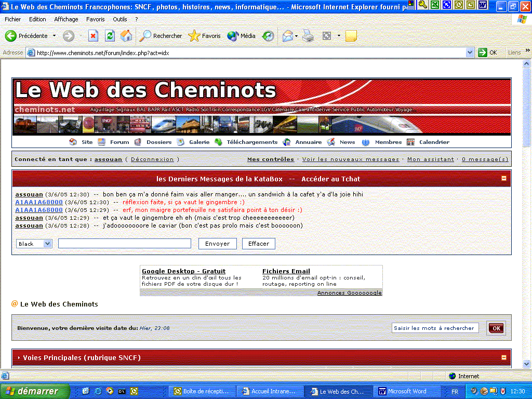Open the Affichage menu

click(66, 19)
